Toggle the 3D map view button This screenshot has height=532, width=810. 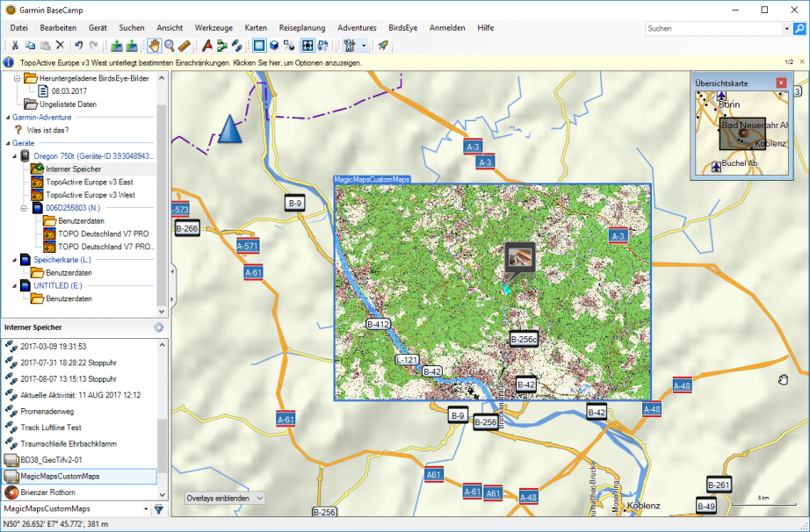[x=274, y=46]
